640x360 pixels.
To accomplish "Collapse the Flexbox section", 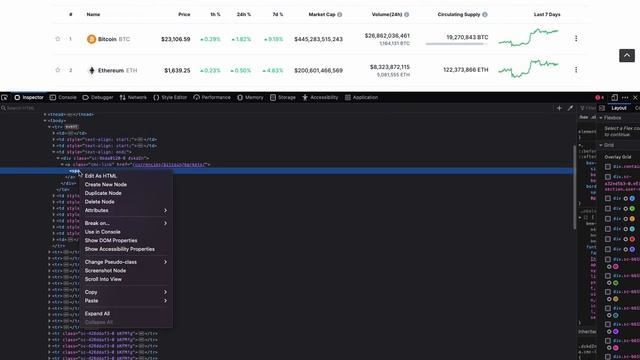I will (601, 118).
